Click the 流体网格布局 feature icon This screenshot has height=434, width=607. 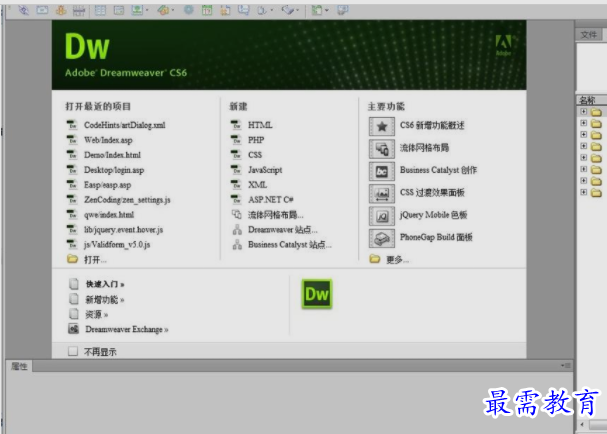[382, 149]
